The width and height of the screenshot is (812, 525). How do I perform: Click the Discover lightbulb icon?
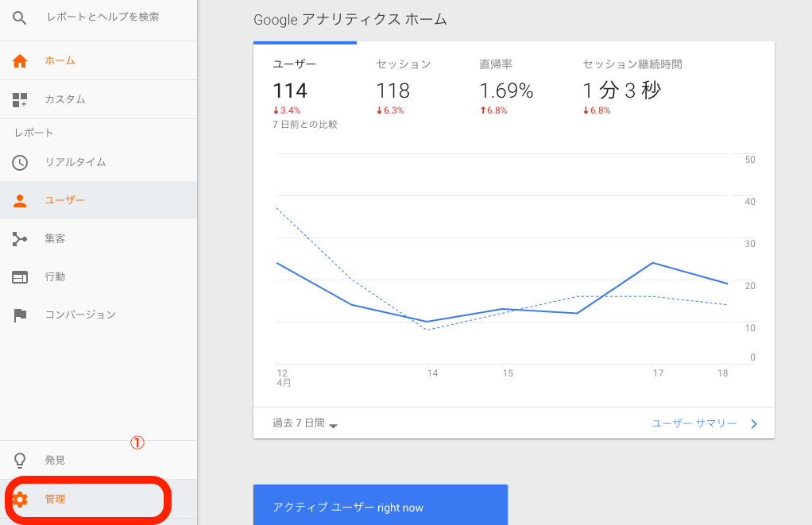click(20, 461)
